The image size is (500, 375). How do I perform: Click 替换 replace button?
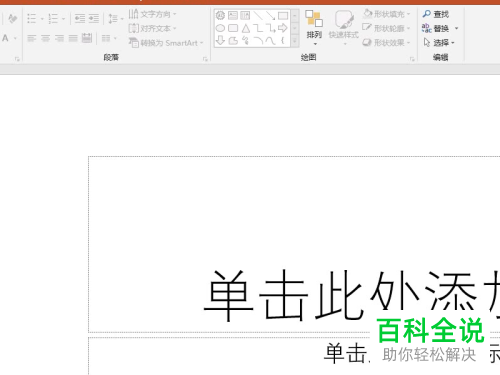(x=435, y=28)
